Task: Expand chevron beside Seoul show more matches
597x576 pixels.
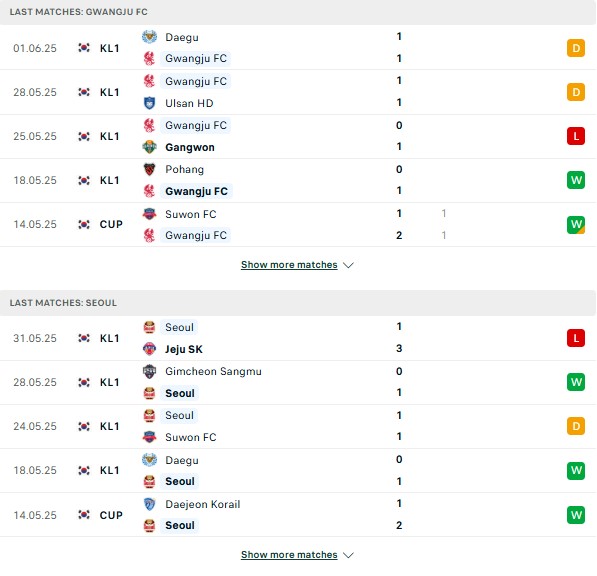Action: [x=348, y=555]
